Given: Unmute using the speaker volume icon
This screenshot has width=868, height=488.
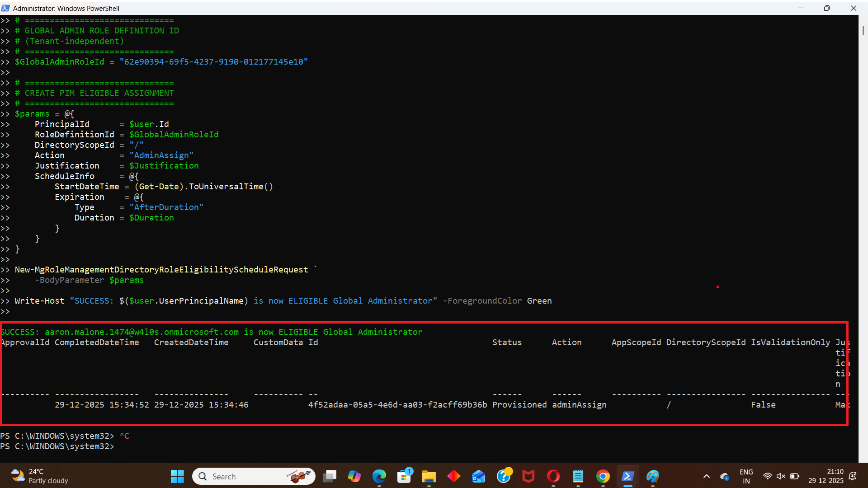Looking at the screenshot, I should [781, 476].
